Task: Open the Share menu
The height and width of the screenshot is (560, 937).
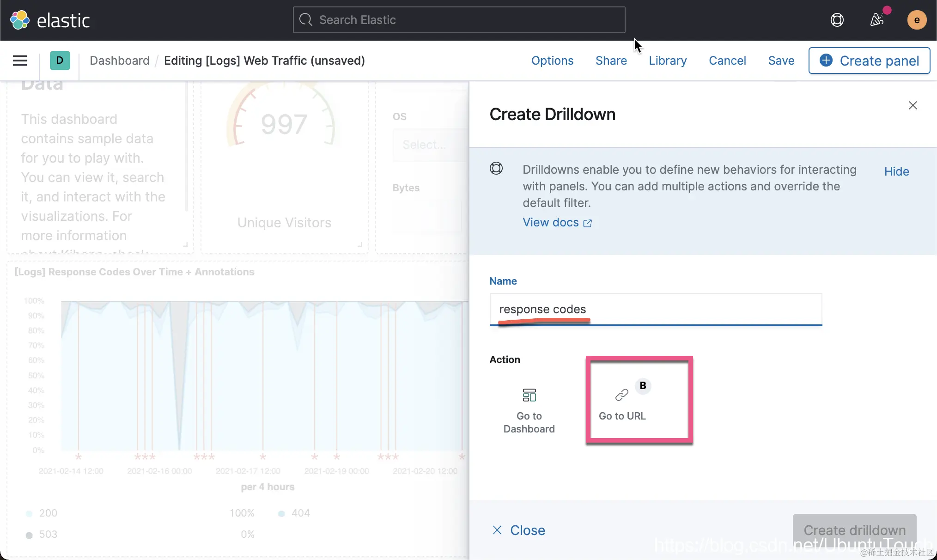Action: [611, 61]
